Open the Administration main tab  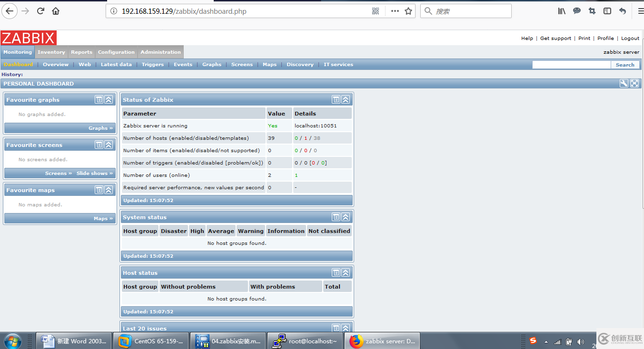(161, 52)
